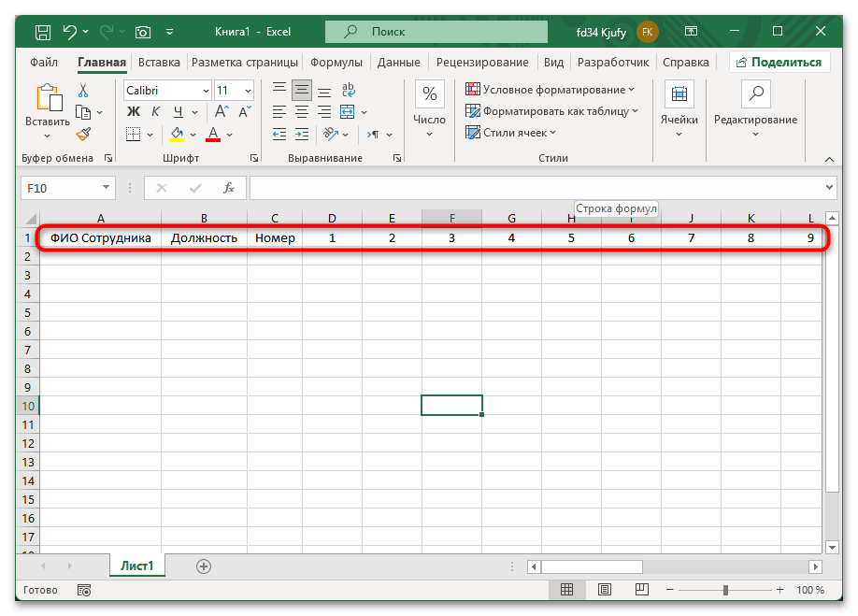The height and width of the screenshot is (616, 858).
Task: Switch to the Формулы tab
Action: click(336, 63)
